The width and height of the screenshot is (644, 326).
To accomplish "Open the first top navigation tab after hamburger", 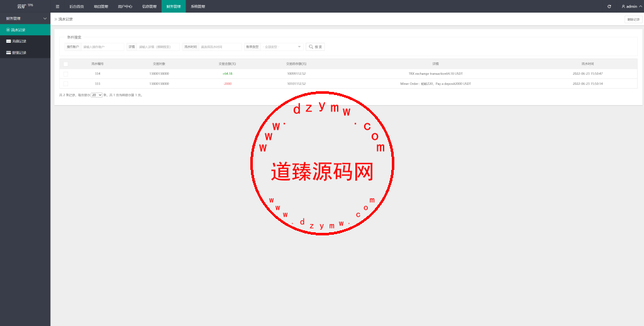I will (x=77, y=6).
